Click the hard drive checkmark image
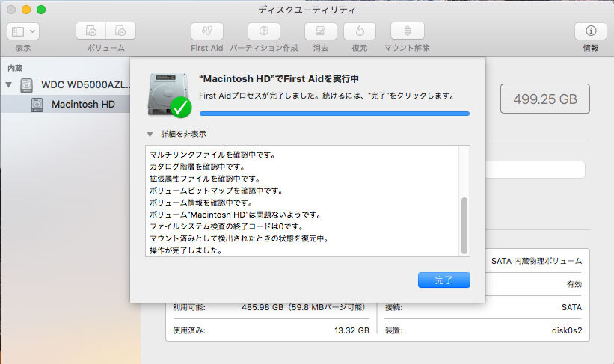614x364 pixels. 170,95
